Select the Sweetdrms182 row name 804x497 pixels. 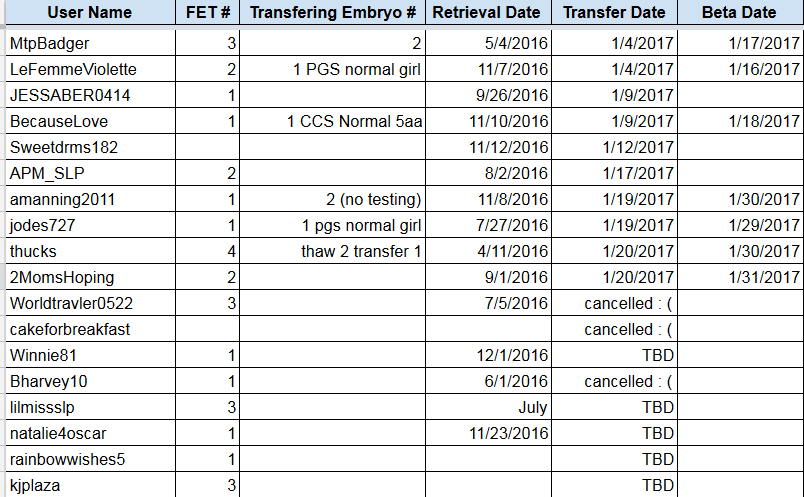(90, 147)
